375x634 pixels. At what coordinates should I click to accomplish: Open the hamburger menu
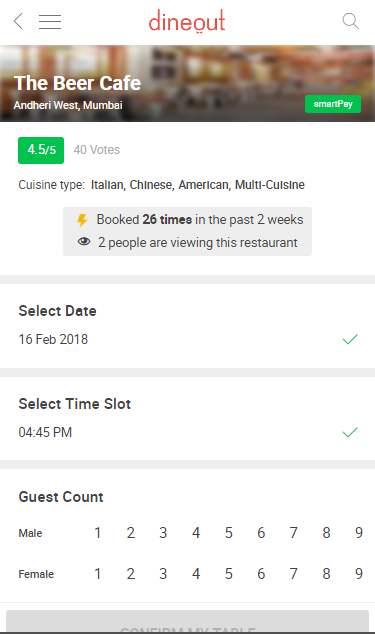pos(50,21)
